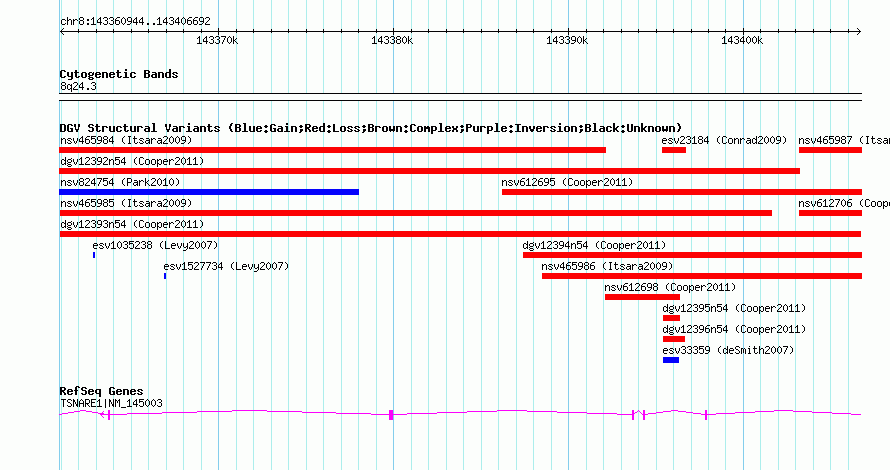The image size is (890, 470).
Task: Click the large magenta TSNARE1 exon block
Action: click(391, 415)
